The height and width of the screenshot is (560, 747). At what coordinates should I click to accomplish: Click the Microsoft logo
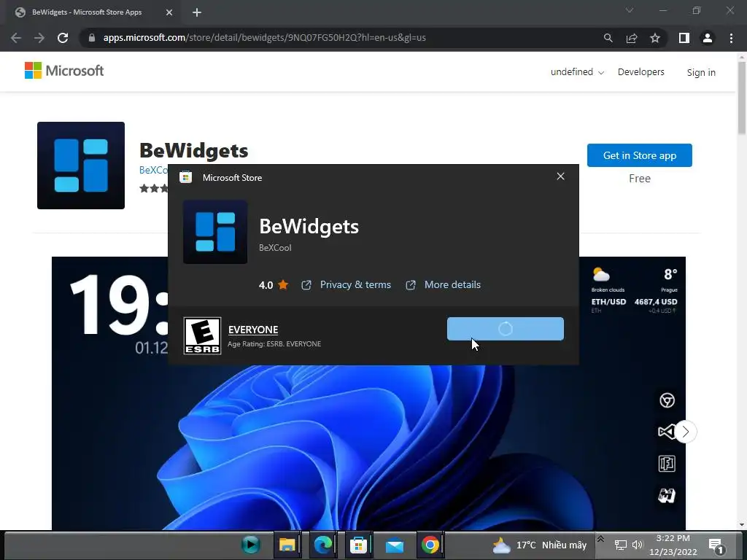[64, 71]
